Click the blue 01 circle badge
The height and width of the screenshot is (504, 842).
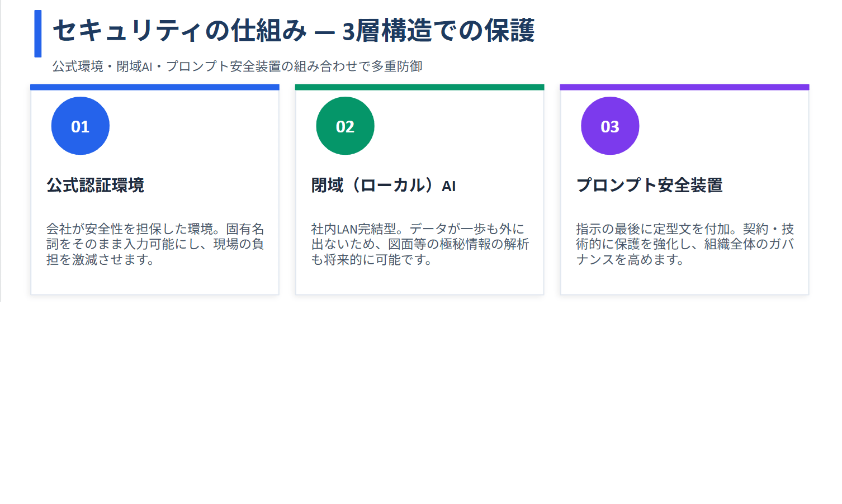tap(80, 126)
